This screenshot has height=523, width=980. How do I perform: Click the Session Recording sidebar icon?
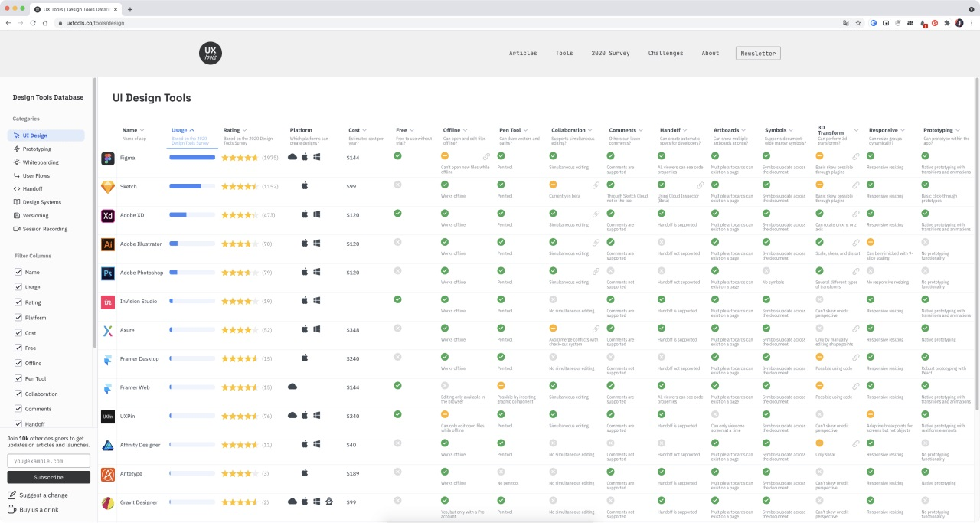click(17, 229)
